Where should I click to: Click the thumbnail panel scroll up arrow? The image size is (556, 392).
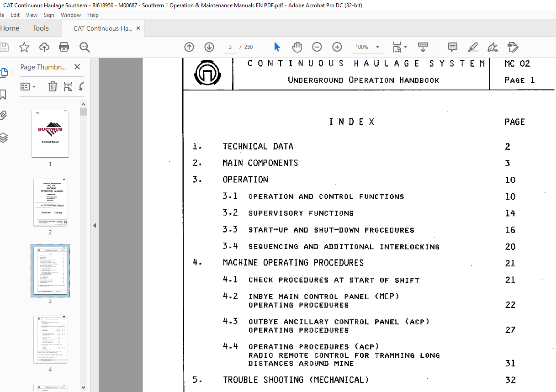pyautogui.click(x=83, y=104)
